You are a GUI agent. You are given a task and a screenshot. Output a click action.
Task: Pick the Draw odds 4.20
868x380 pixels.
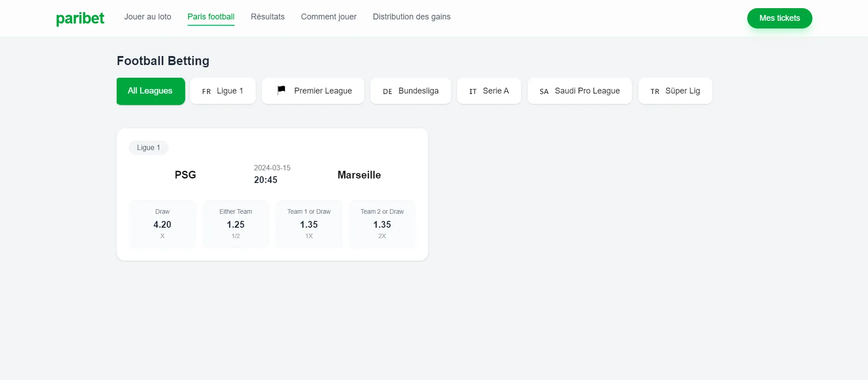coord(162,224)
